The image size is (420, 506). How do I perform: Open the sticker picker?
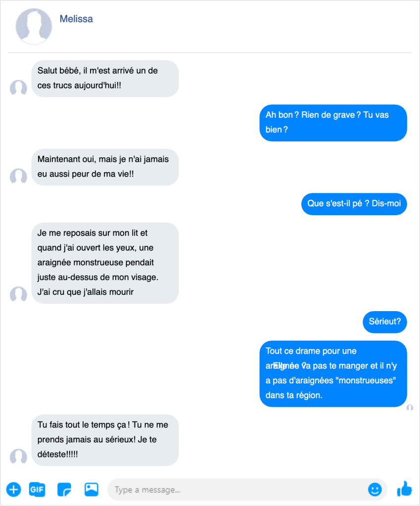[x=64, y=490]
